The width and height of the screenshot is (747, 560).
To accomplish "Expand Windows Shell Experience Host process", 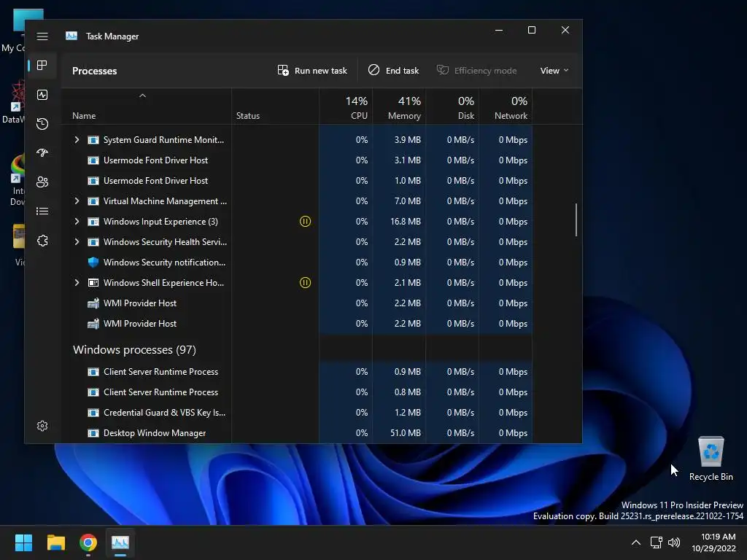I will [x=77, y=283].
